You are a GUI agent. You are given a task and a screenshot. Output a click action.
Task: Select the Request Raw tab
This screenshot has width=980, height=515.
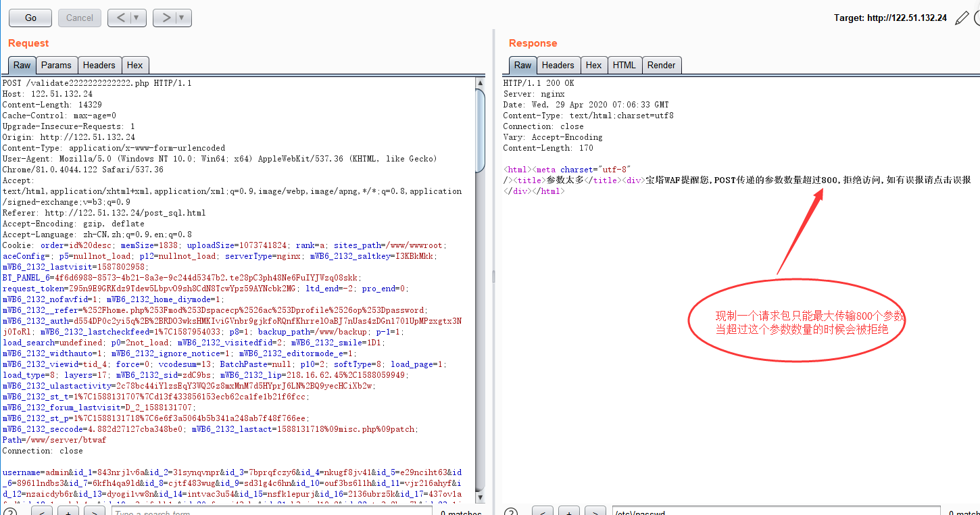pos(22,65)
